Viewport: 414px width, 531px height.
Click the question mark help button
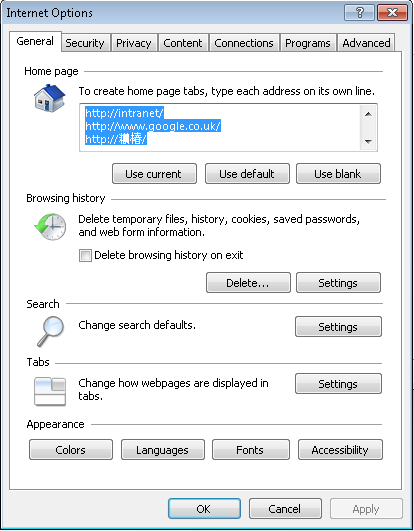pos(359,13)
